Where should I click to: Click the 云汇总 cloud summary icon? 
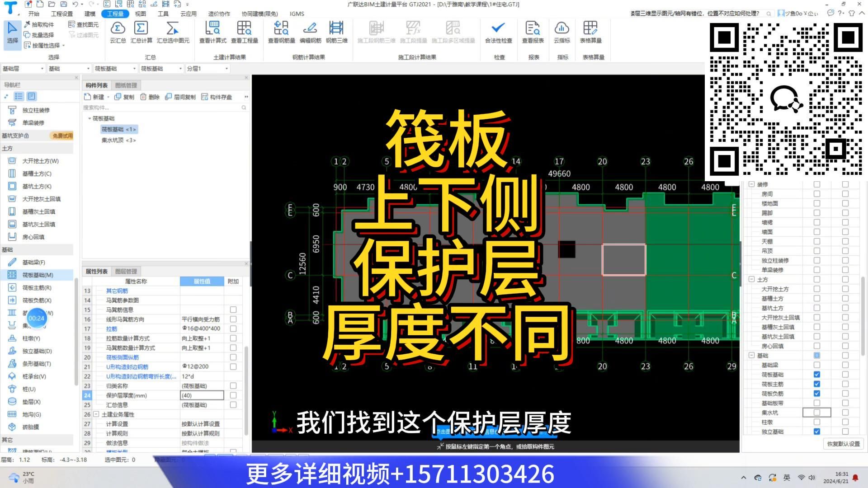118,32
